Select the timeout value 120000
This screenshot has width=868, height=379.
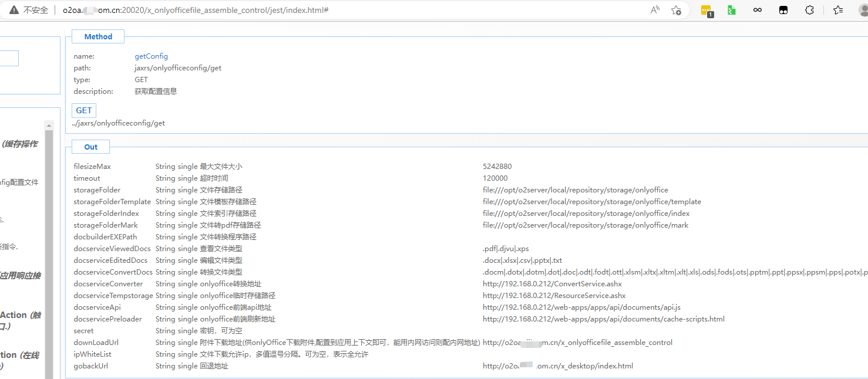[495, 178]
